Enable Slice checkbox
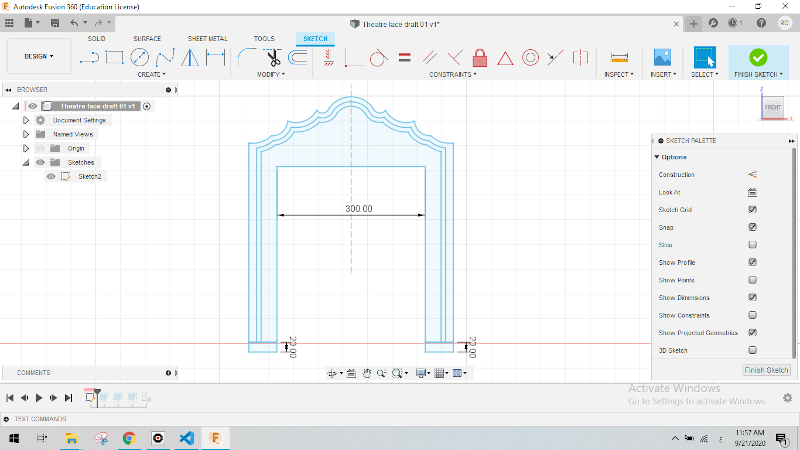Screen dimensions: 800x450 [752, 245]
